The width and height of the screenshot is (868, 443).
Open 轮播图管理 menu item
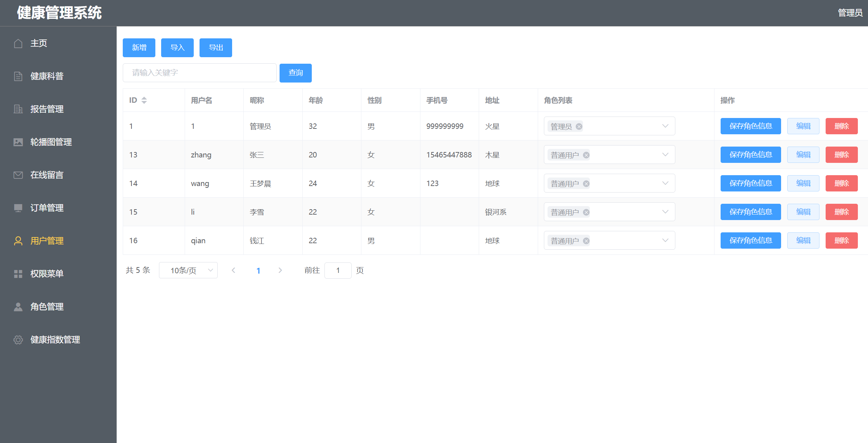click(58, 142)
